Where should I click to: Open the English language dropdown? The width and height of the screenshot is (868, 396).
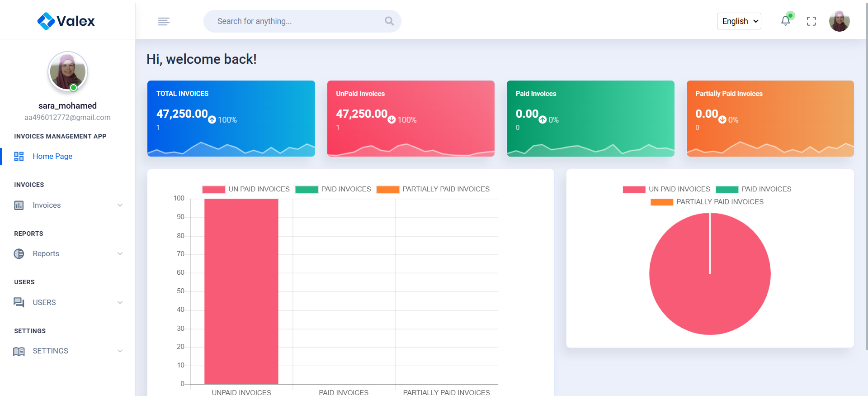click(739, 21)
